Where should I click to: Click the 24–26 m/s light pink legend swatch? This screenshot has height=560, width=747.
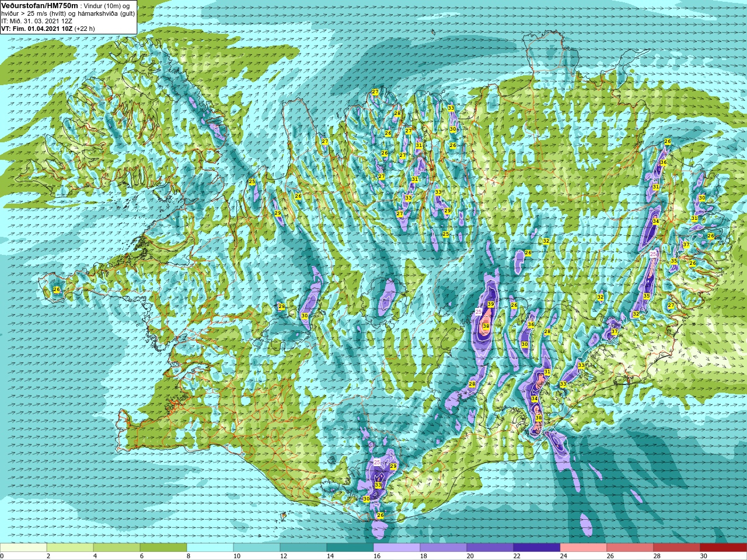pyautogui.click(x=584, y=548)
